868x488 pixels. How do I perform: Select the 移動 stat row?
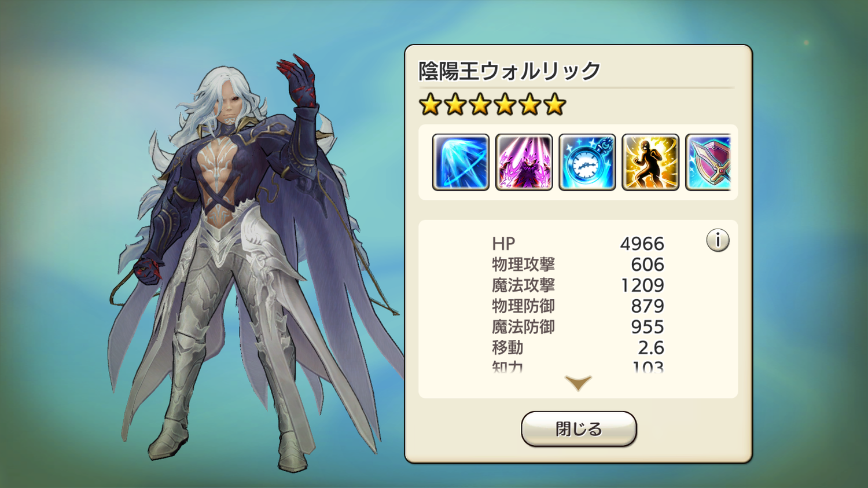[x=578, y=348]
